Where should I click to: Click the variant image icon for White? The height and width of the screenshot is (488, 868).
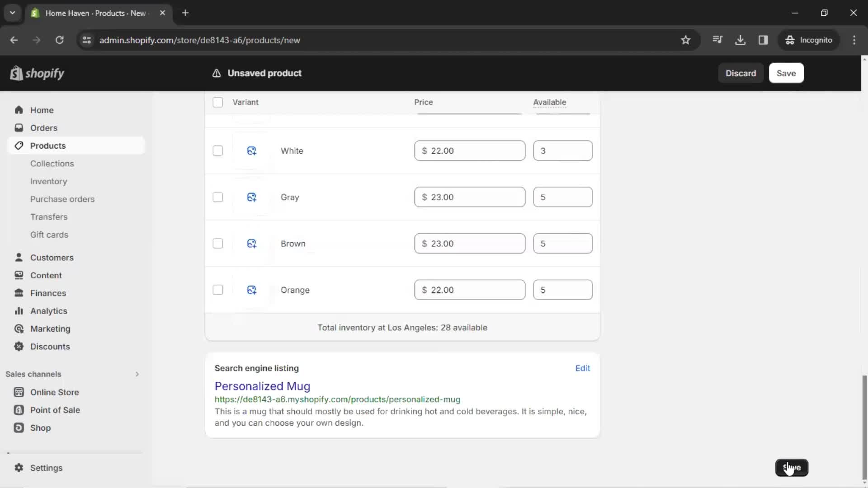tap(251, 151)
